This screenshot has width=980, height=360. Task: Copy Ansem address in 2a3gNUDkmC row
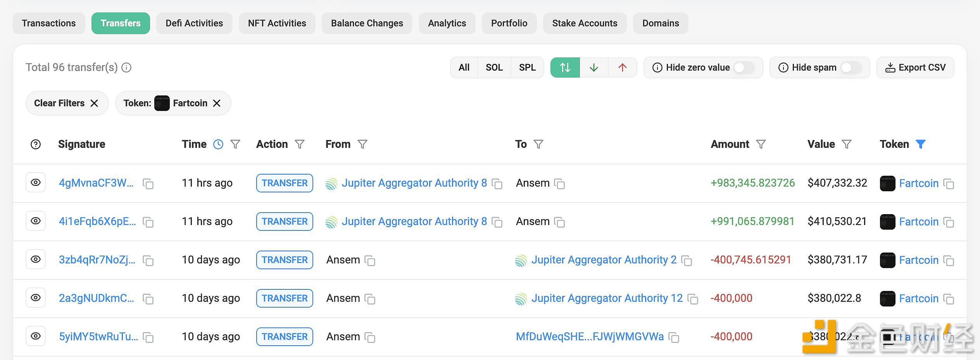pyautogui.click(x=370, y=299)
